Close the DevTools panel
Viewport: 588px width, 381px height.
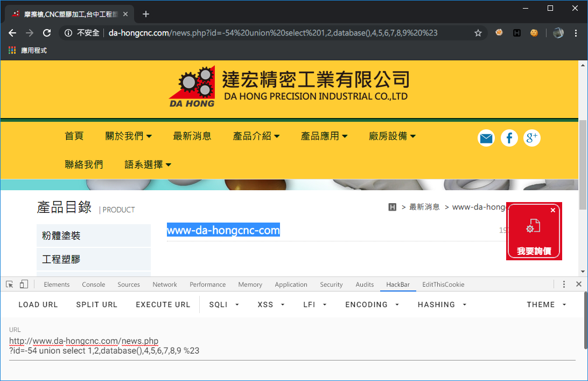click(x=579, y=285)
